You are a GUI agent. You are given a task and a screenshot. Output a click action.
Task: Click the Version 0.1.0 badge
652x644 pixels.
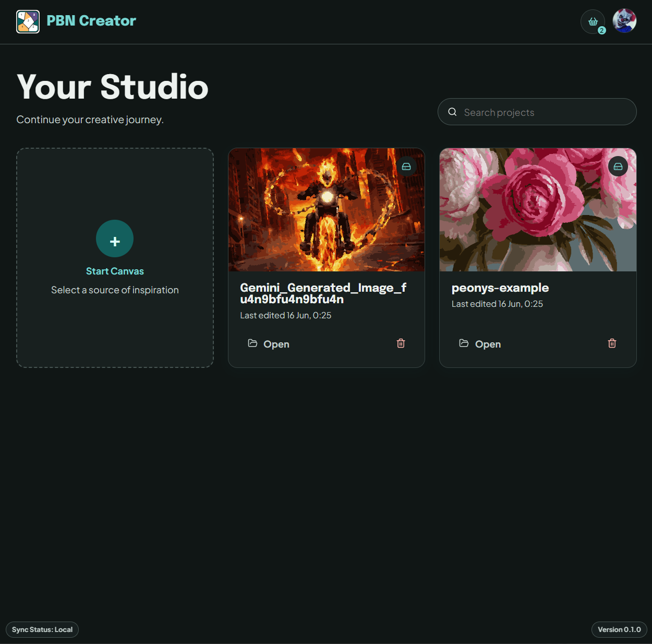tap(619, 630)
